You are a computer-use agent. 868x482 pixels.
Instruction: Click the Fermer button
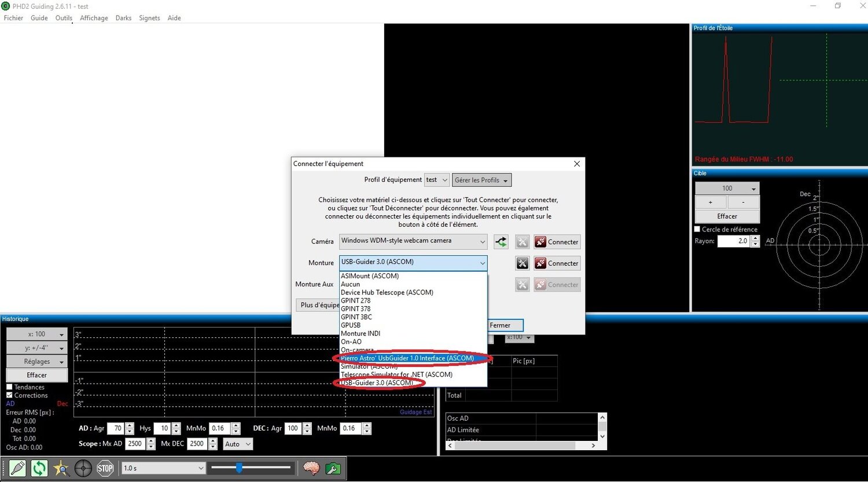[501, 325]
